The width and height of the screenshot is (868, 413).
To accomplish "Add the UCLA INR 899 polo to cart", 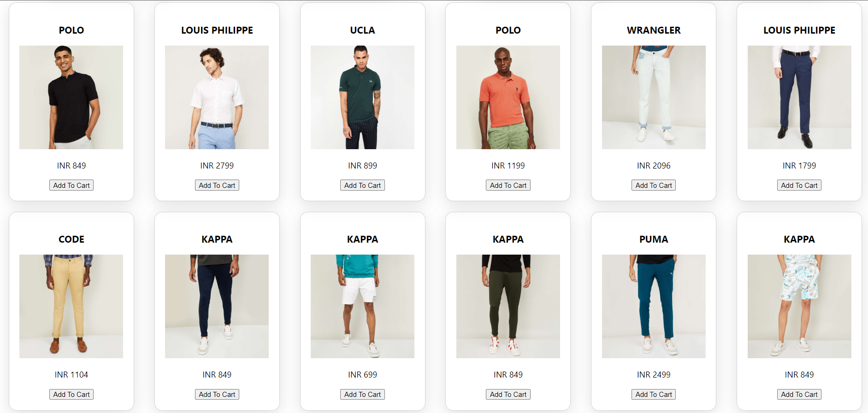I will pyautogui.click(x=363, y=185).
